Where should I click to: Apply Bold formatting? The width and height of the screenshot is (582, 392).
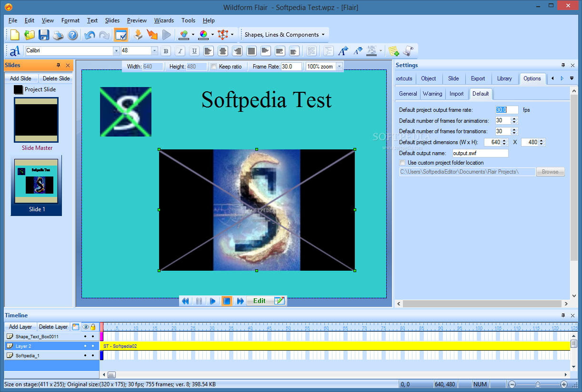pyautogui.click(x=166, y=51)
